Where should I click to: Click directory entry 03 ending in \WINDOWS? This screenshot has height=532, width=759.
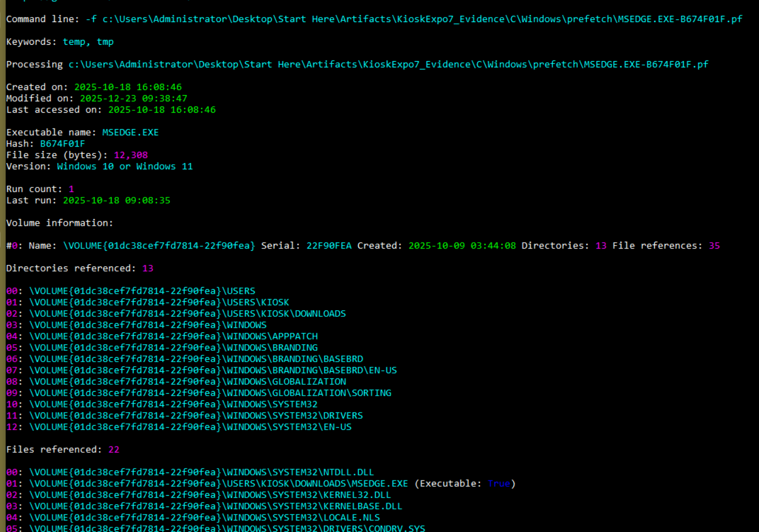click(136, 325)
